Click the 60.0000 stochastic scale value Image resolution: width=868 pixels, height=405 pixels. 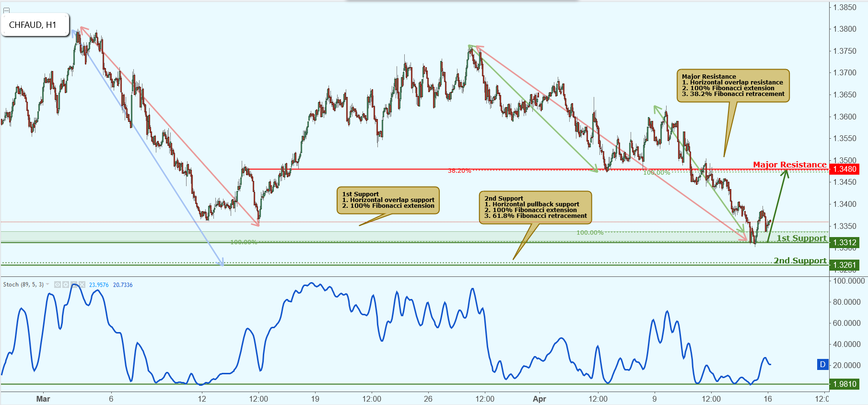(x=847, y=323)
